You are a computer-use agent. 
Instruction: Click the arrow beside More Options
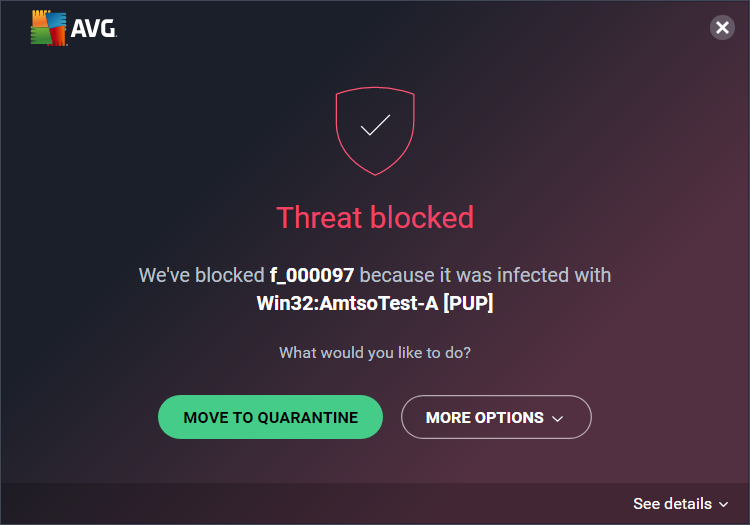tap(558, 418)
